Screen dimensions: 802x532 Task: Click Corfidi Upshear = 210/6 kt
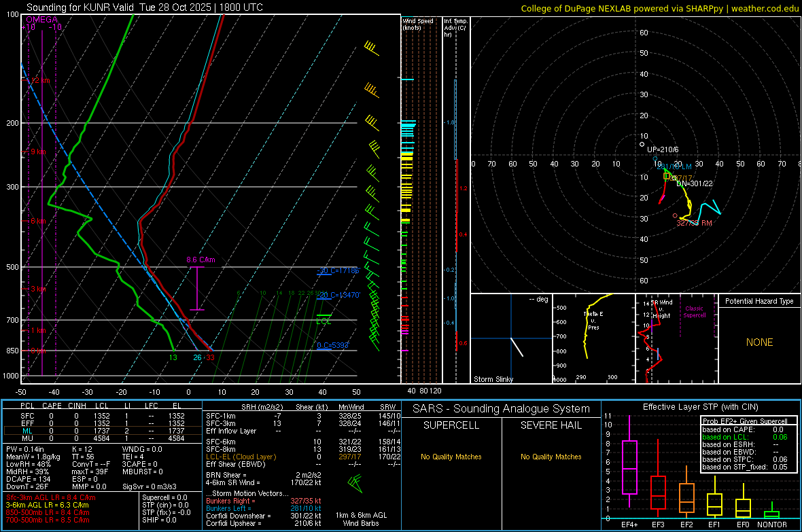click(264, 523)
